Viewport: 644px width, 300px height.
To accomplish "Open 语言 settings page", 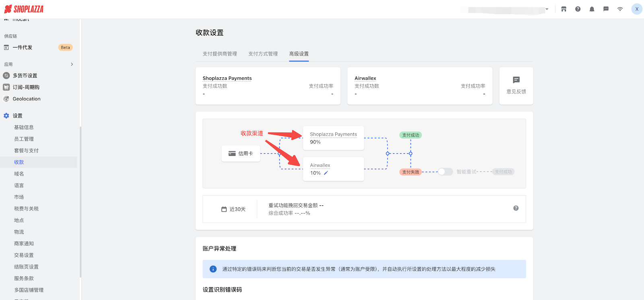I will pos(19,186).
